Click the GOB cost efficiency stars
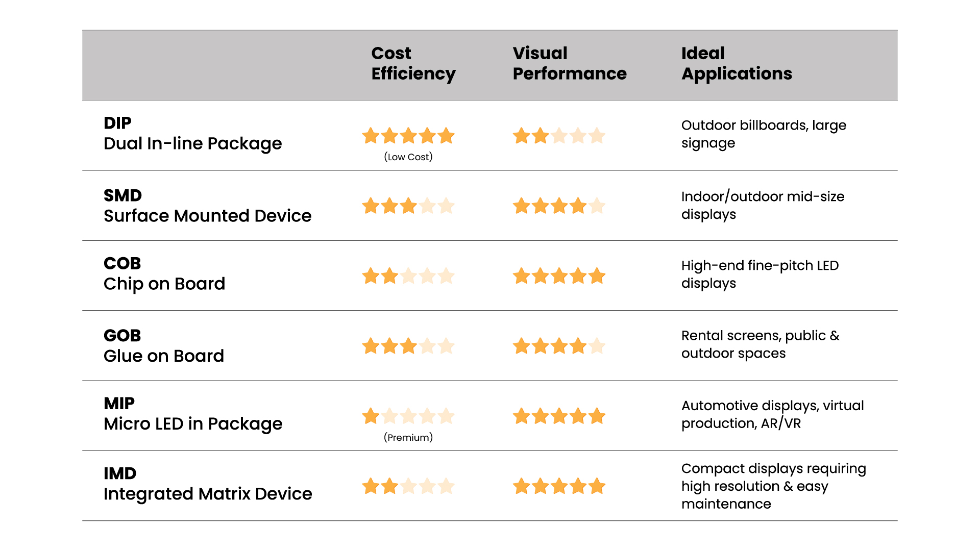Viewport: 980px width, 551px height. pos(408,346)
